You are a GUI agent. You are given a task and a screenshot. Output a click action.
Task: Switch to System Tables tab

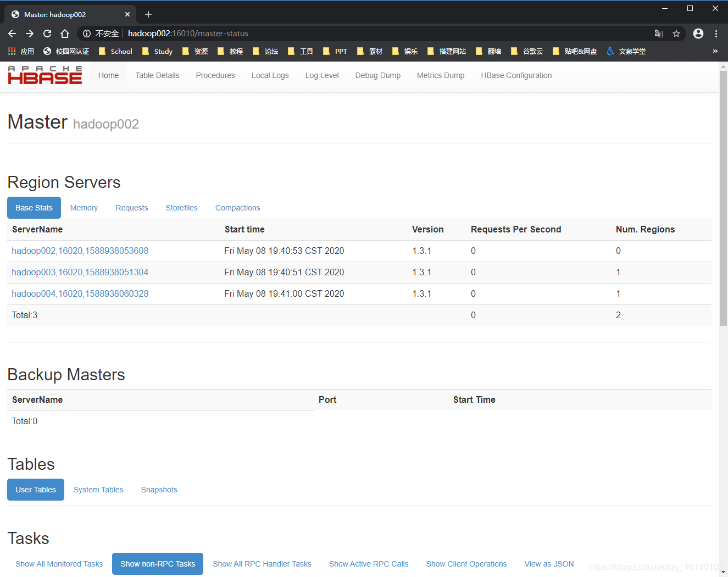98,490
